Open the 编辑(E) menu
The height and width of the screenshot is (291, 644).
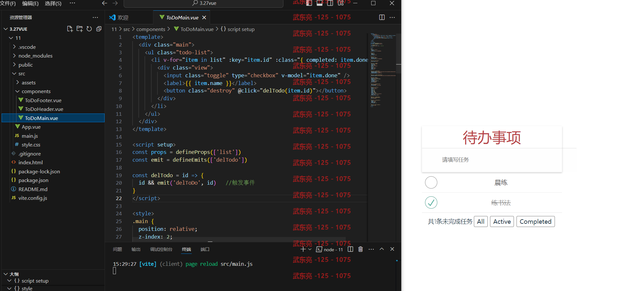click(30, 3)
